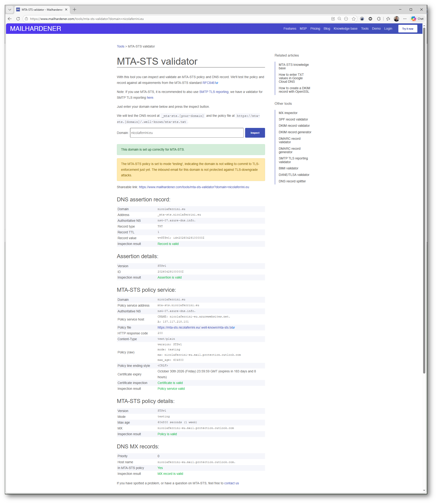437x504 pixels.
Task: Click the scrollbar up arrow
Action: (424, 25)
